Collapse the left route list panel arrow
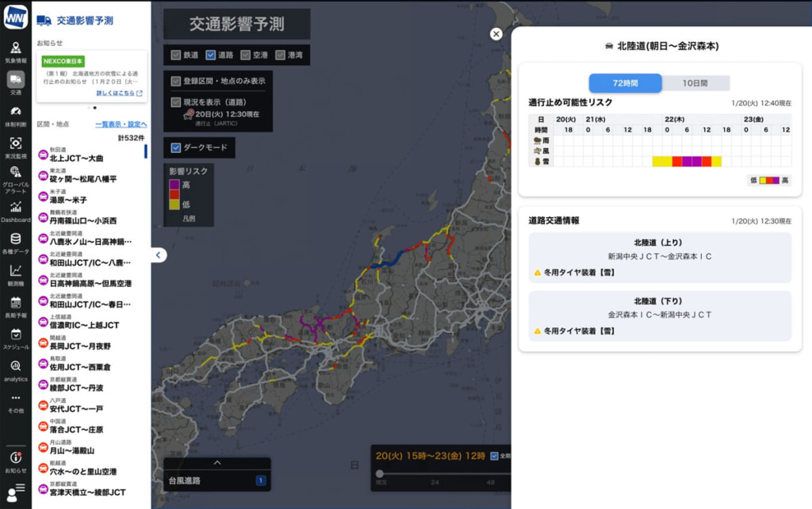 click(x=159, y=255)
